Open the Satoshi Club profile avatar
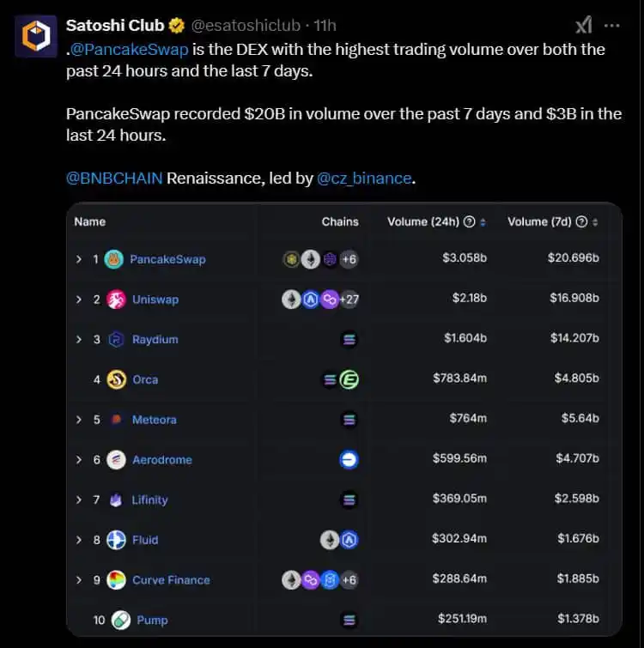 [36, 36]
